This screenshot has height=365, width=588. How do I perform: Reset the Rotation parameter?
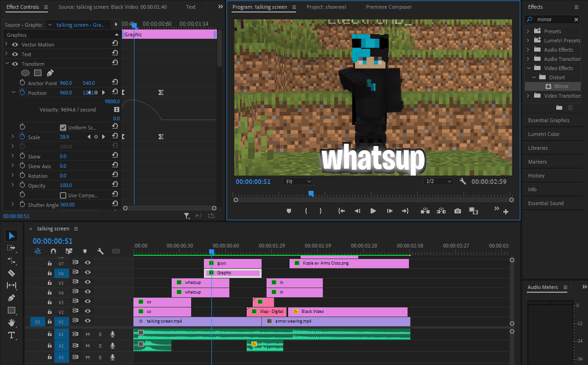tap(115, 176)
